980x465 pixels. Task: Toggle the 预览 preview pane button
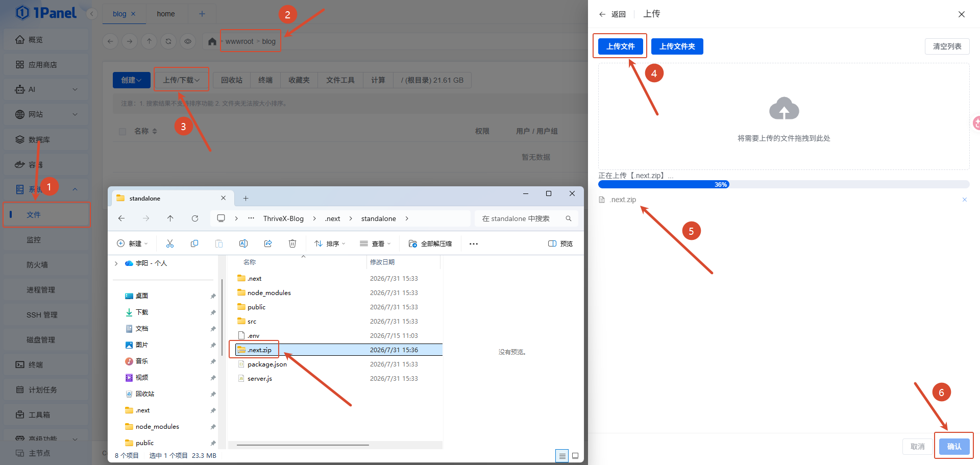click(x=560, y=243)
